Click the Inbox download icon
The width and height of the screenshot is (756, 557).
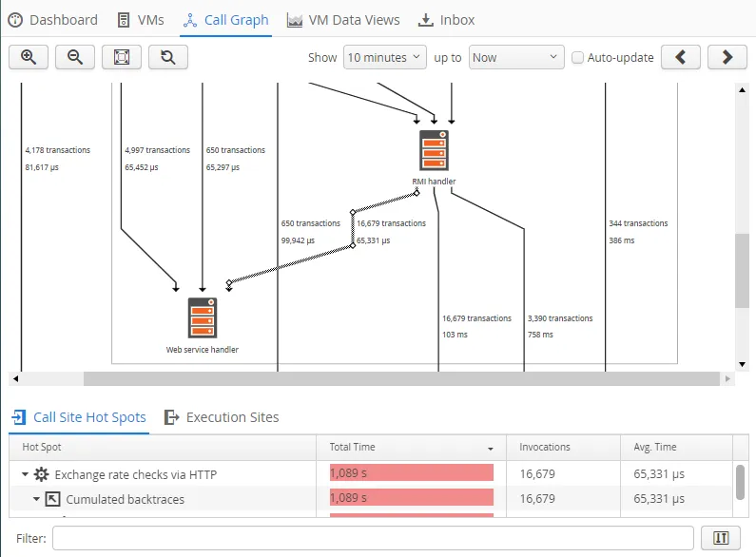coord(425,20)
